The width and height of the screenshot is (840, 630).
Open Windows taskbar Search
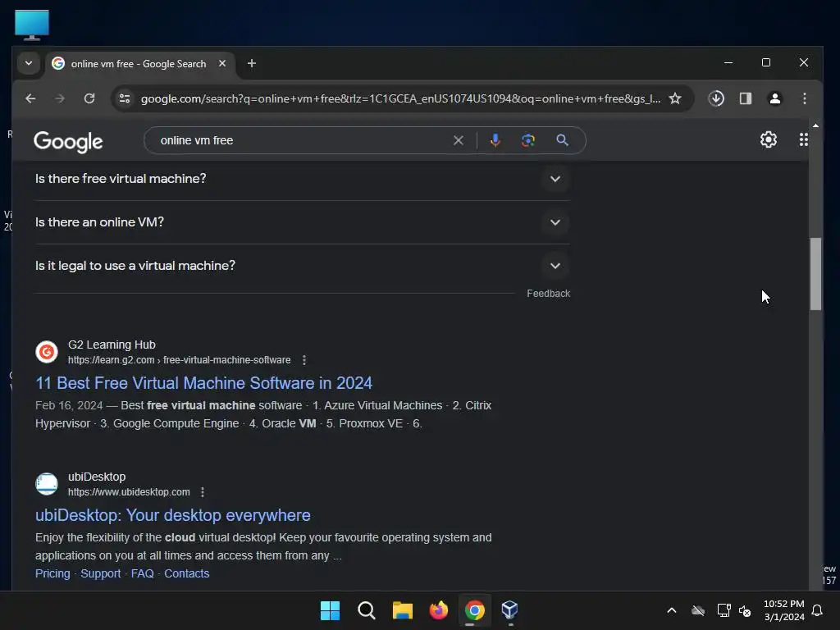(367, 610)
